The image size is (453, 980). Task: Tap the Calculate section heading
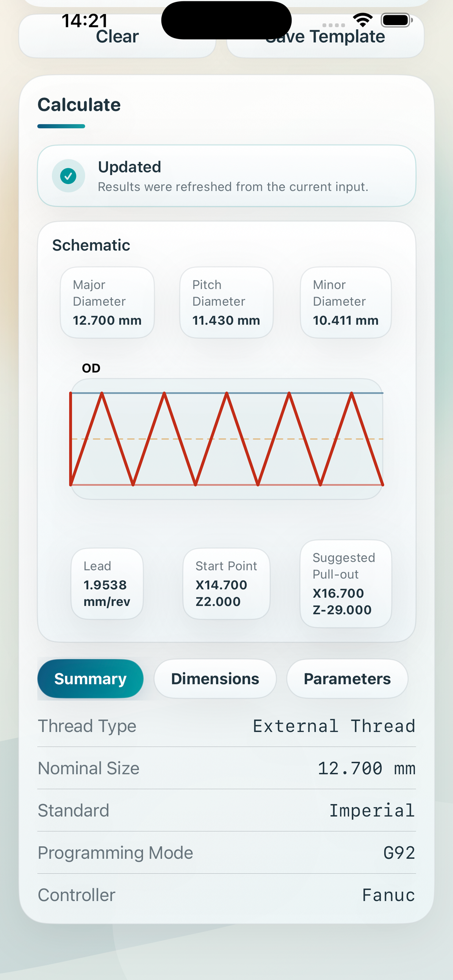tap(79, 105)
